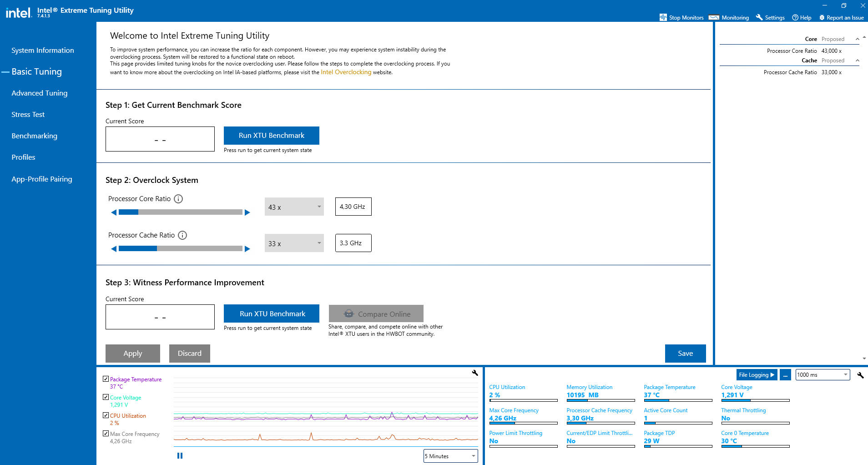868x465 pixels.
Task: Open the Intel Overclocking website link
Action: tap(346, 72)
